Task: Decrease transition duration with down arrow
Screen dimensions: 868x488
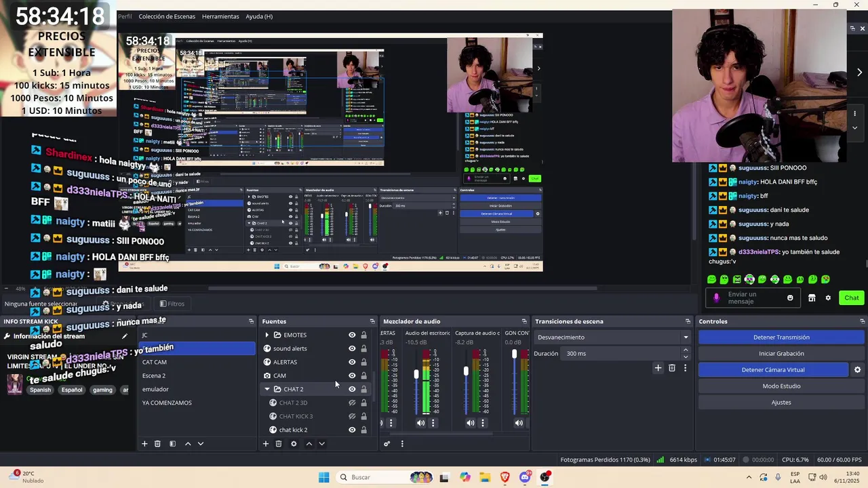Action: tap(686, 357)
